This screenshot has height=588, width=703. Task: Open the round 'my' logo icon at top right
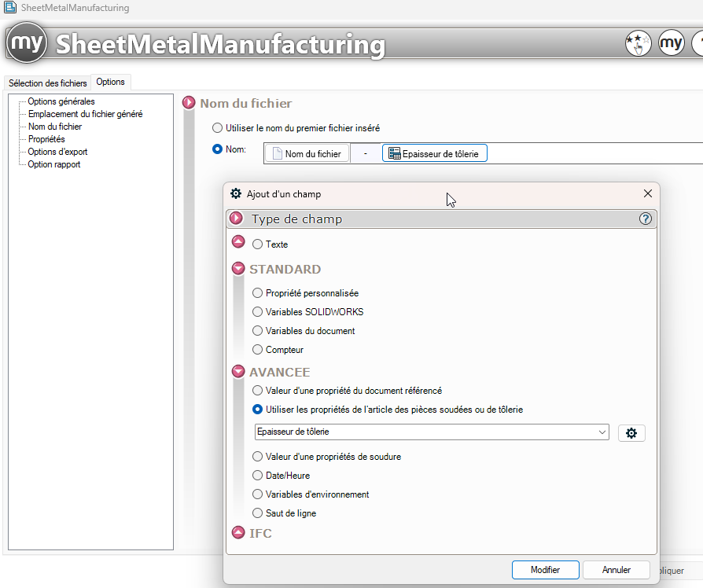(x=671, y=43)
